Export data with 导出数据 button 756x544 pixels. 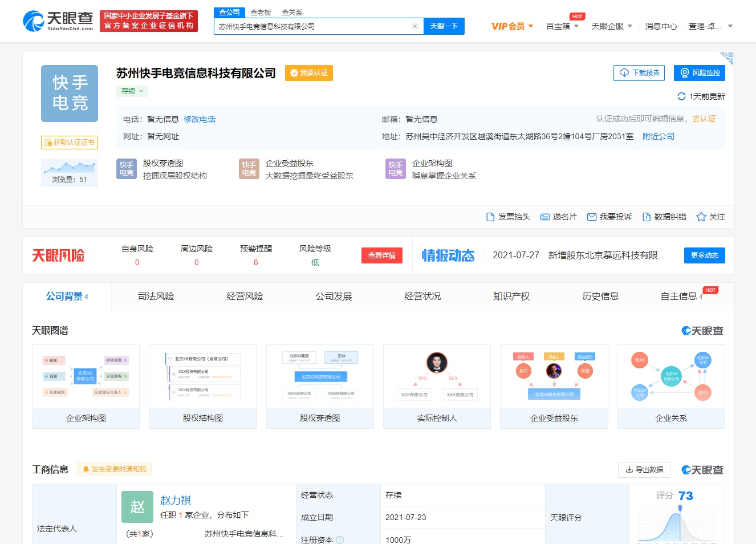click(644, 470)
